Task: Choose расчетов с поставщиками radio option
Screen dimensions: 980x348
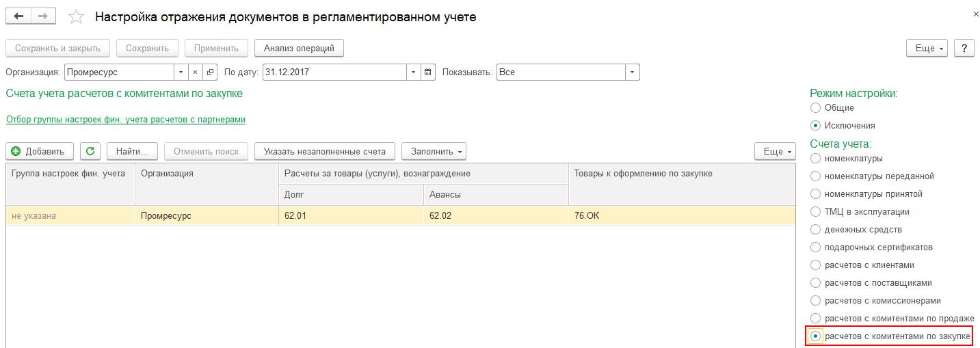Action: coord(815,282)
